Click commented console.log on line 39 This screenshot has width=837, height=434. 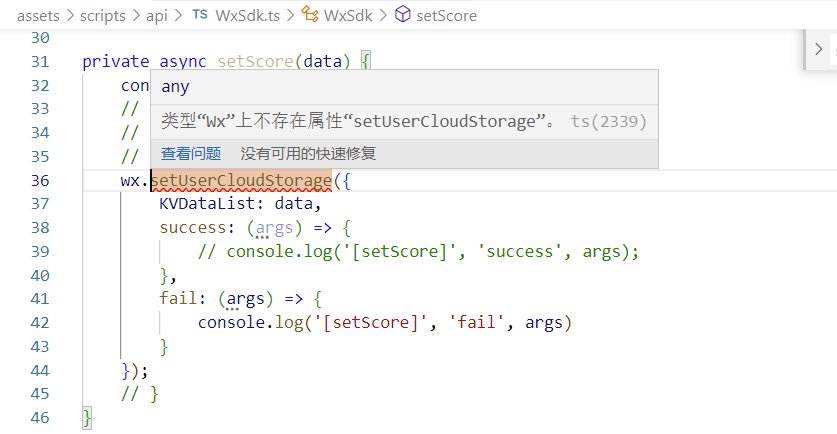tap(418, 251)
